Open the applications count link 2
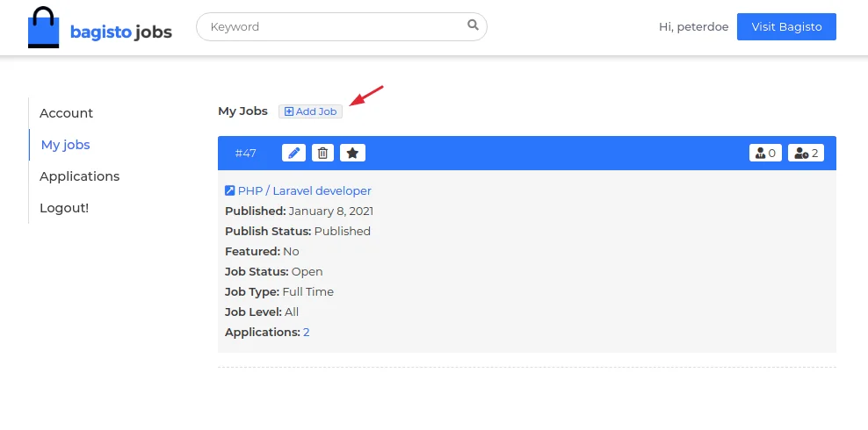The height and width of the screenshot is (430, 868). [x=306, y=333]
